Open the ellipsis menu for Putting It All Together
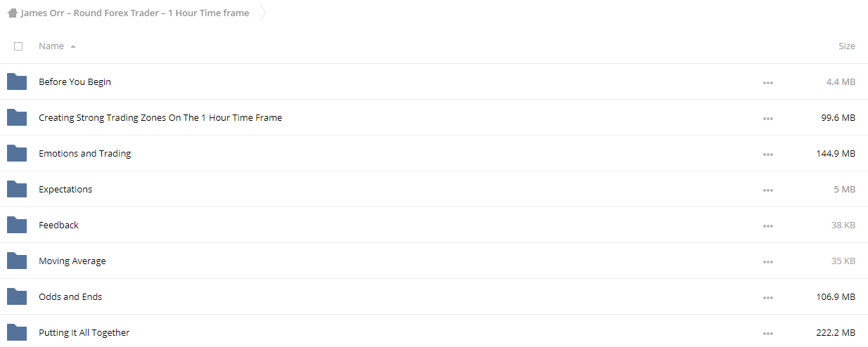The image size is (868, 347). [767, 334]
